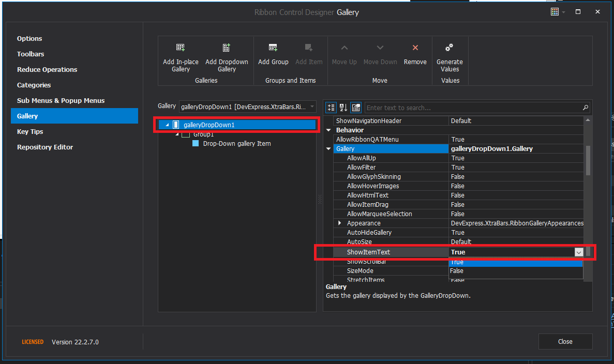Click Move Down arrow button
The image size is (614, 364).
(380, 48)
